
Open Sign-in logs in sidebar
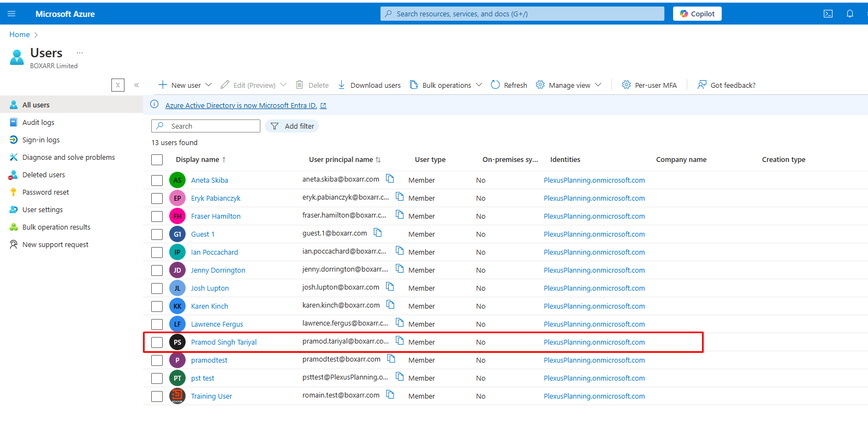[x=41, y=140]
